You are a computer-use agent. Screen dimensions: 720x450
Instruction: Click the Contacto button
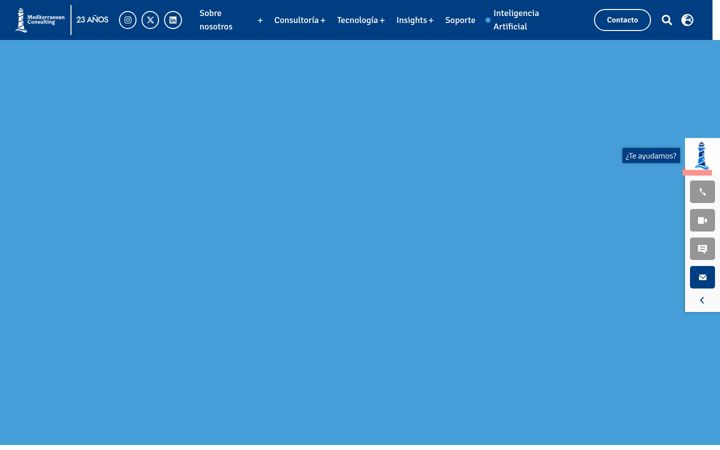(622, 20)
